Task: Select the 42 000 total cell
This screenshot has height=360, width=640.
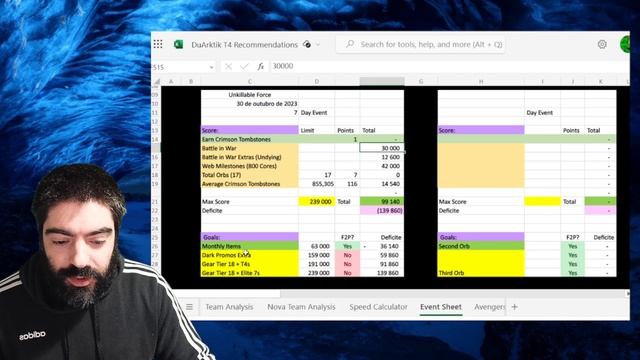Action: pos(382,166)
